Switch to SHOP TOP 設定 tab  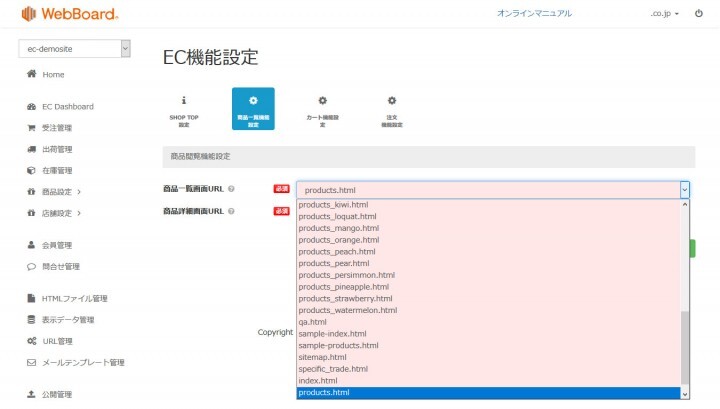click(x=184, y=109)
